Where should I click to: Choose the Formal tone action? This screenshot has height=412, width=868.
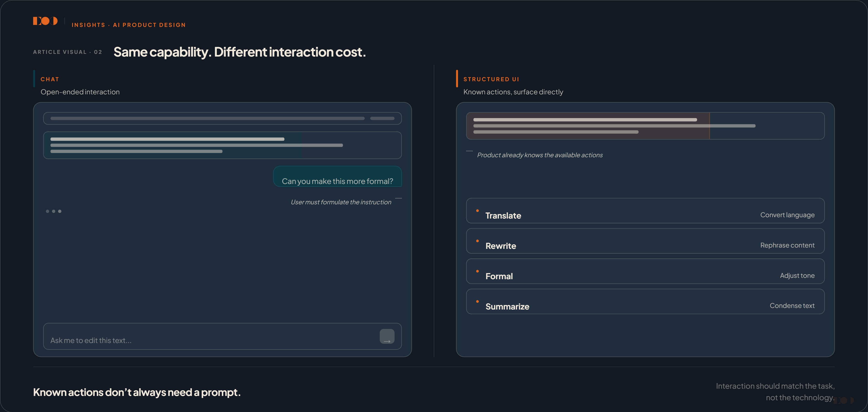645,271
